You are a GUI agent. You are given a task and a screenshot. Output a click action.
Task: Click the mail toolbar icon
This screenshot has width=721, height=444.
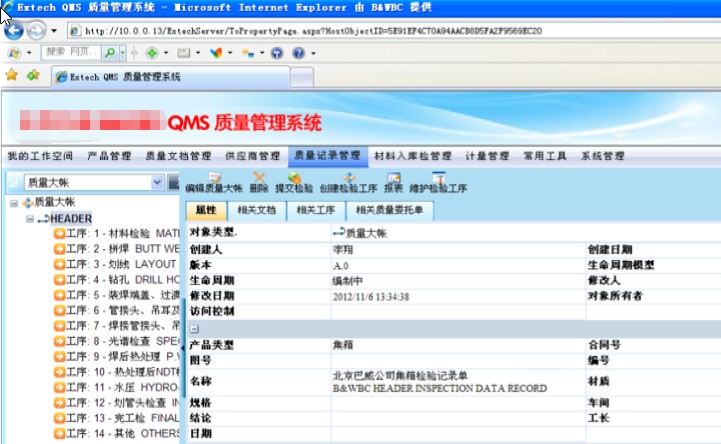[184, 53]
